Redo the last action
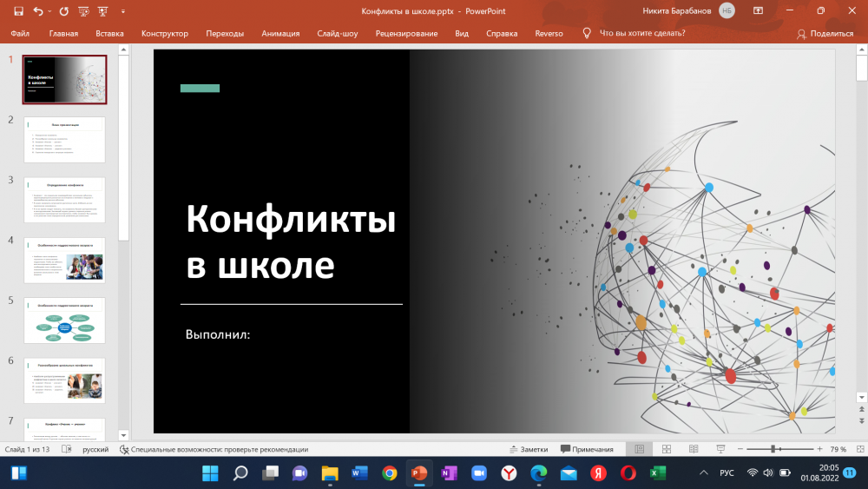This screenshot has width=868, height=489. point(63,11)
